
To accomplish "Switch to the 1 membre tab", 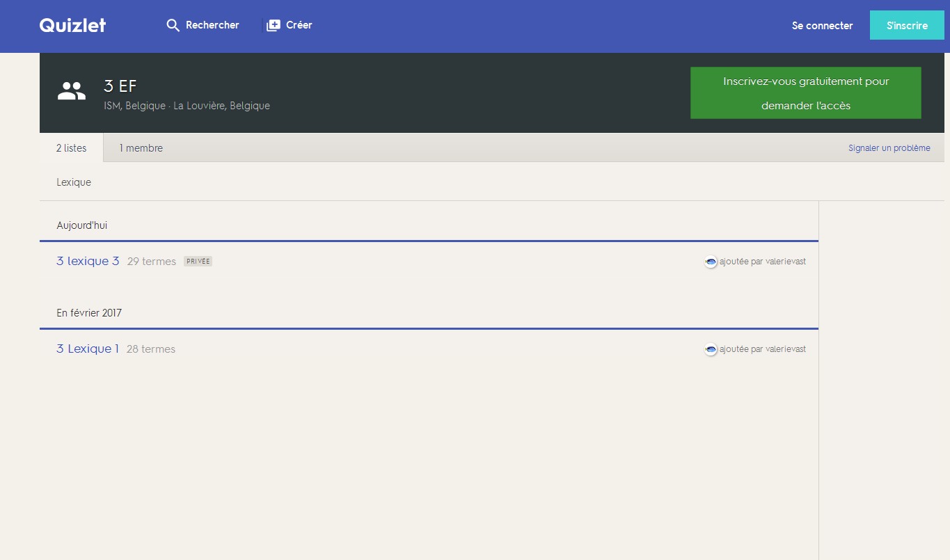I will click(141, 148).
